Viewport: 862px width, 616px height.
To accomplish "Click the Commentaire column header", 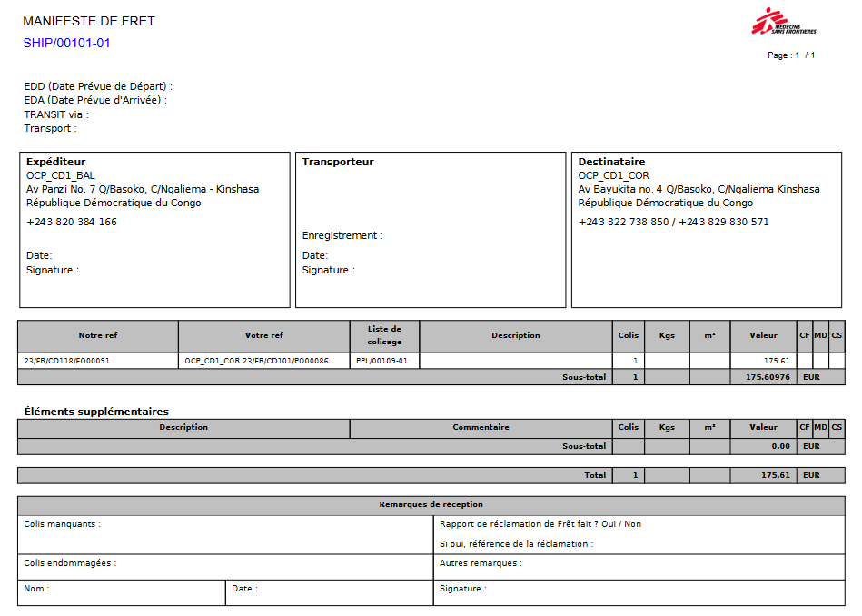I will [x=481, y=427].
